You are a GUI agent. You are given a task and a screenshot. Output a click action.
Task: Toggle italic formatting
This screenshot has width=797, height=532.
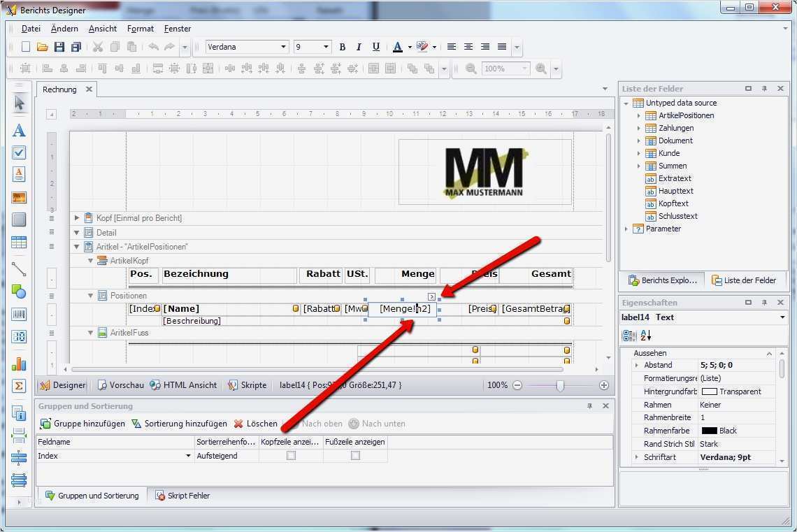[x=359, y=47]
